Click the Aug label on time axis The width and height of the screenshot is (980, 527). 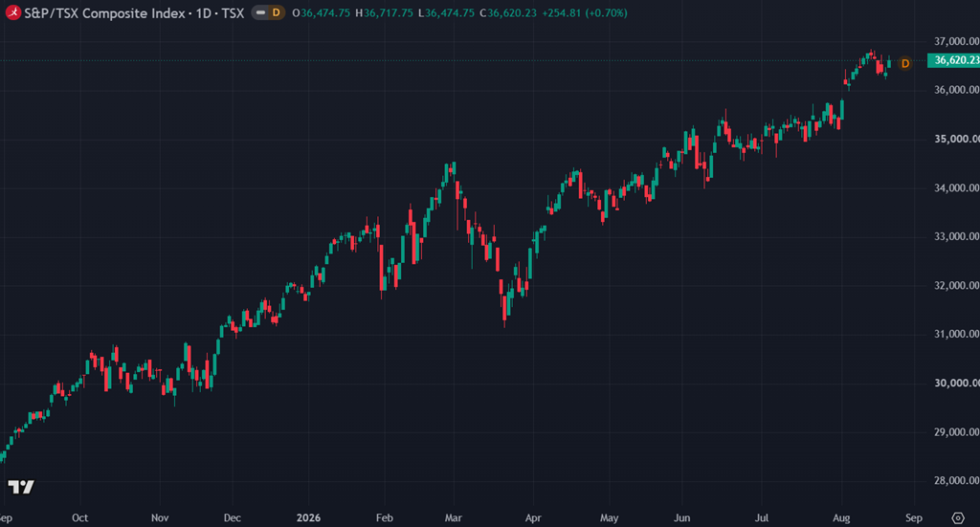[841, 517]
